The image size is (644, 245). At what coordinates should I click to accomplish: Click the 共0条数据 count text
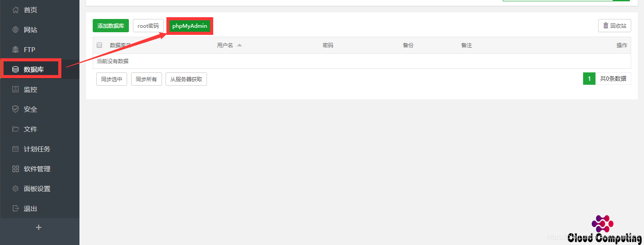[613, 79]
